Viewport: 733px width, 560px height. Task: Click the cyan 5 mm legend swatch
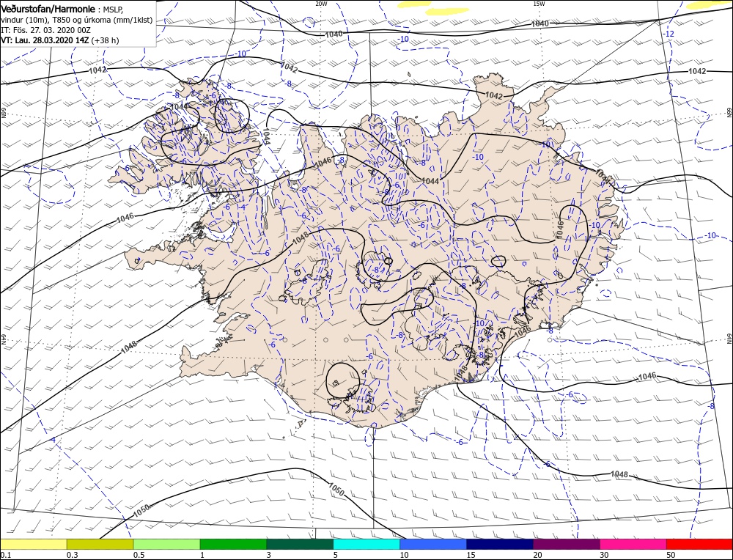tap(366, 544)
